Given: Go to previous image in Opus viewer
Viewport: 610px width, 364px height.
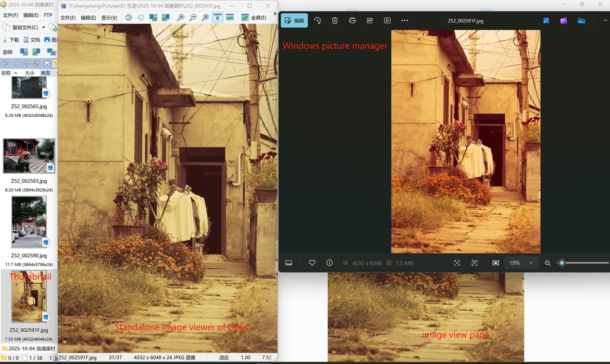Looking at the screenshot, I should [128, 18].
